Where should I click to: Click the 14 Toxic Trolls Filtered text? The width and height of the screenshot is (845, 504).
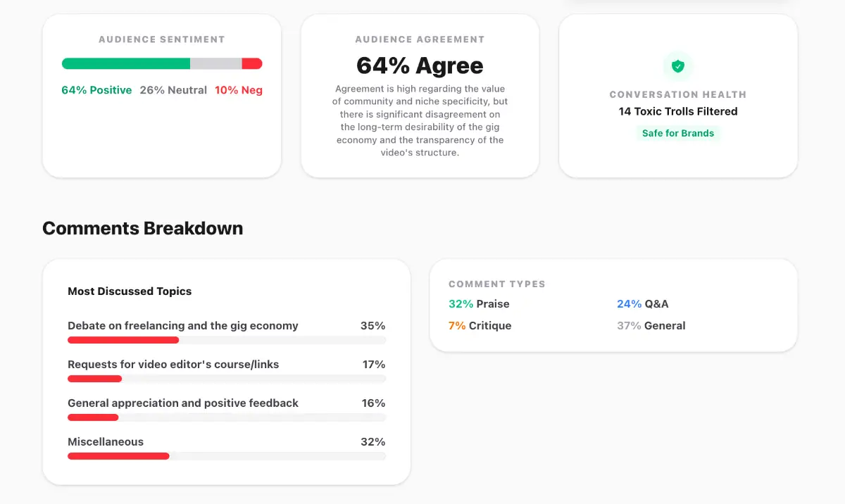678,111
